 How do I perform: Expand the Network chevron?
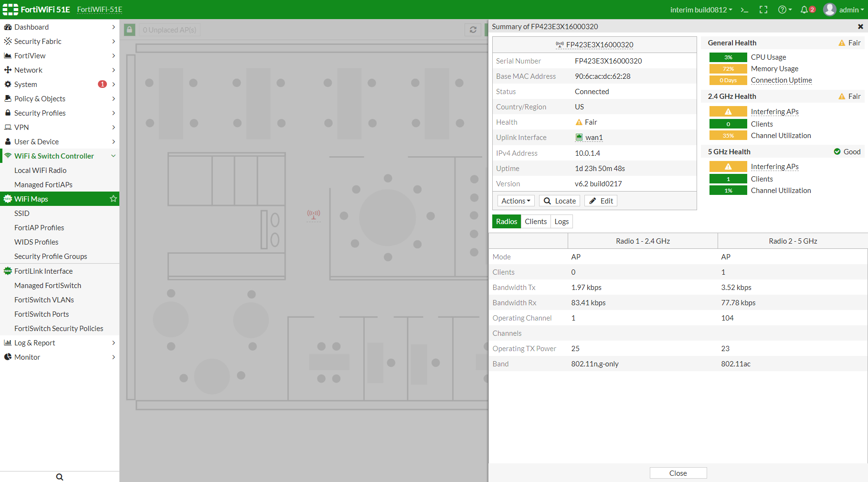pyautogui.click(x=114, y=70)
